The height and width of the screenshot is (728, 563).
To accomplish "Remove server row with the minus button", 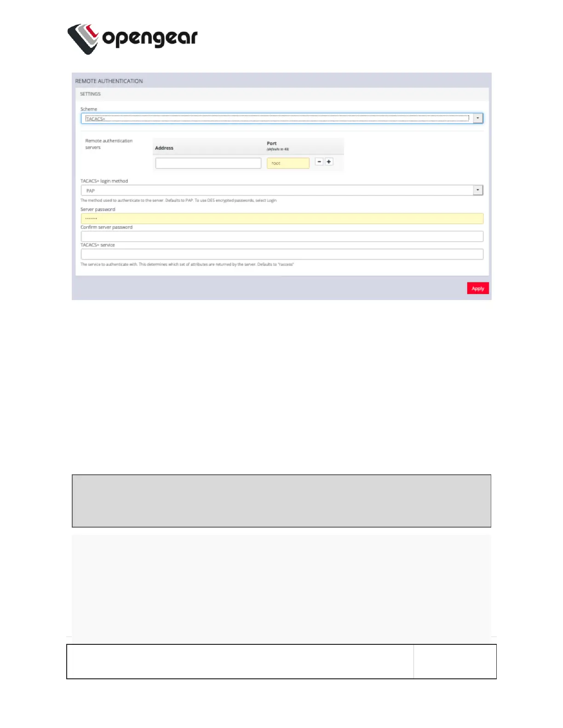I will click(x=319, y=162).
